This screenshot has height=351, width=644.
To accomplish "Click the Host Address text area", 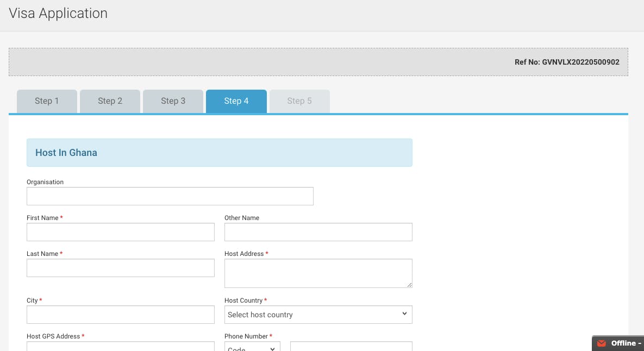I will point(318,273).
